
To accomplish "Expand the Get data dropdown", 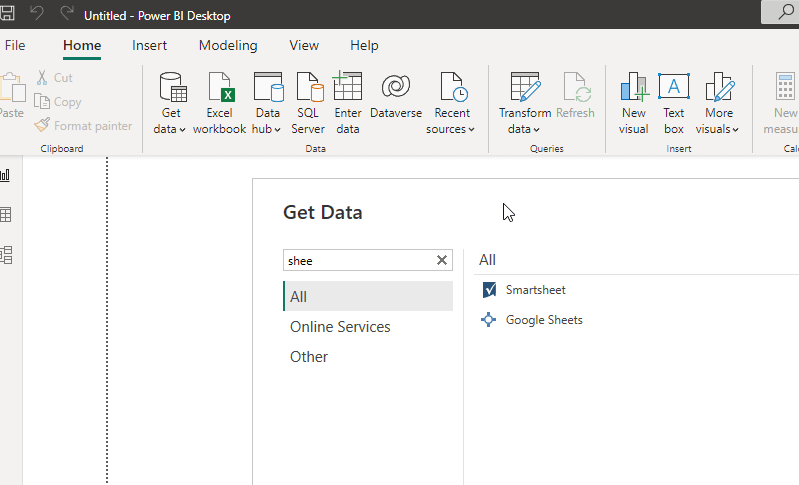I will [x=171, y=129].
